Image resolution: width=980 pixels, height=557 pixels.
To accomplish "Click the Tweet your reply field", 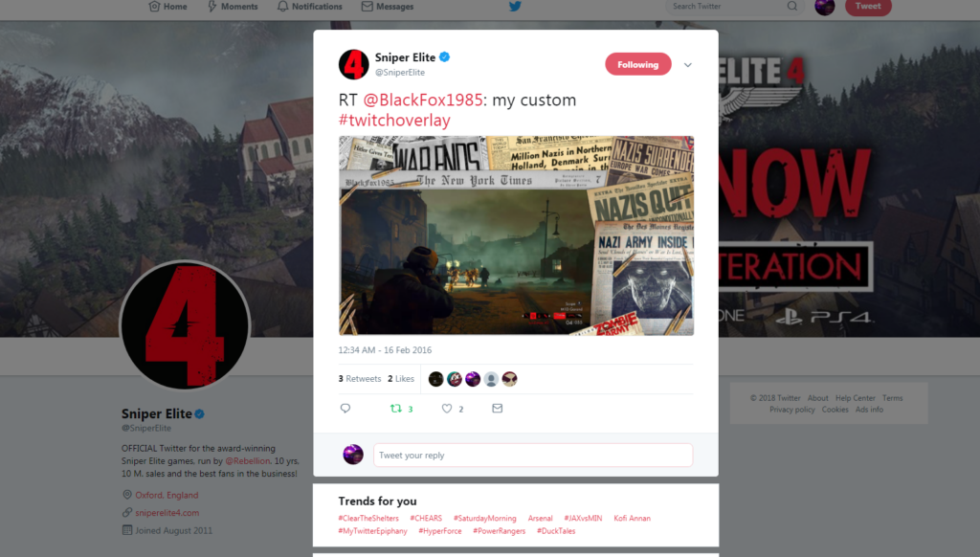I will pyautogui.click(x=533, y=456).
